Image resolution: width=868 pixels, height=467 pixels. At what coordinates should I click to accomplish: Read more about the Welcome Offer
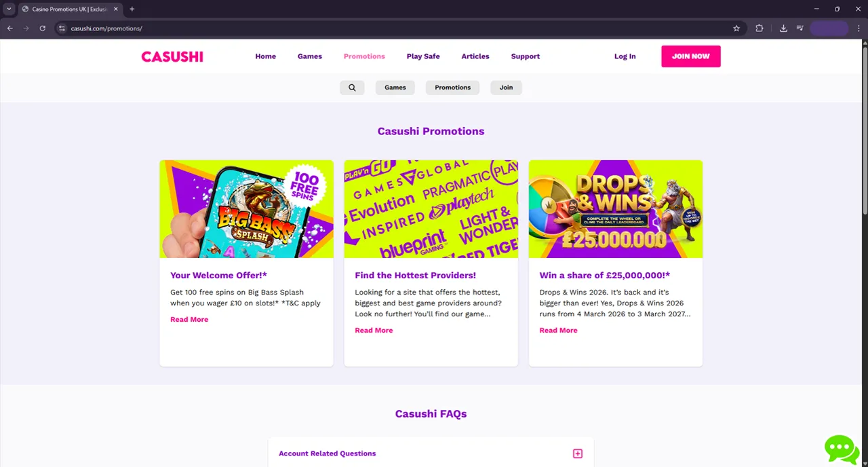click(x=189, y=319)
